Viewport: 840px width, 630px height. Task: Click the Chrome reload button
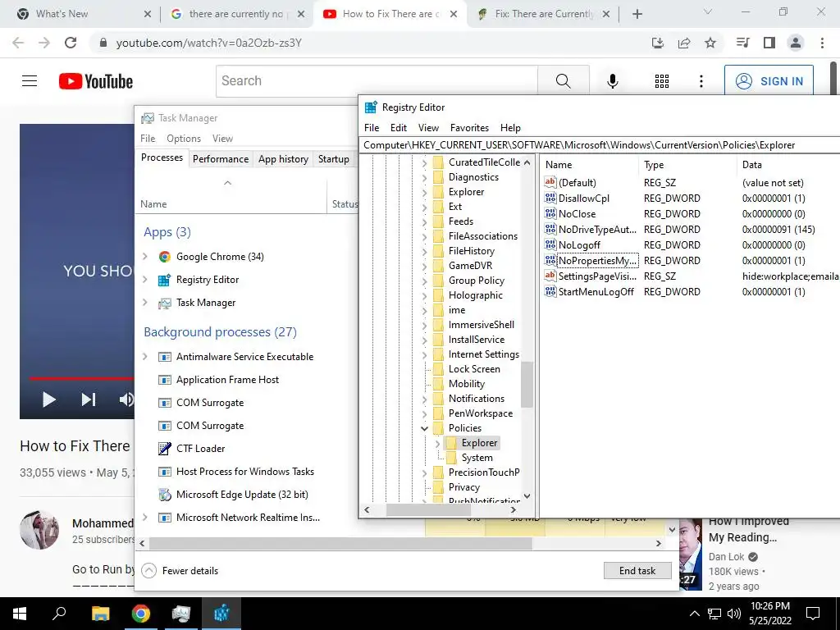71,43
